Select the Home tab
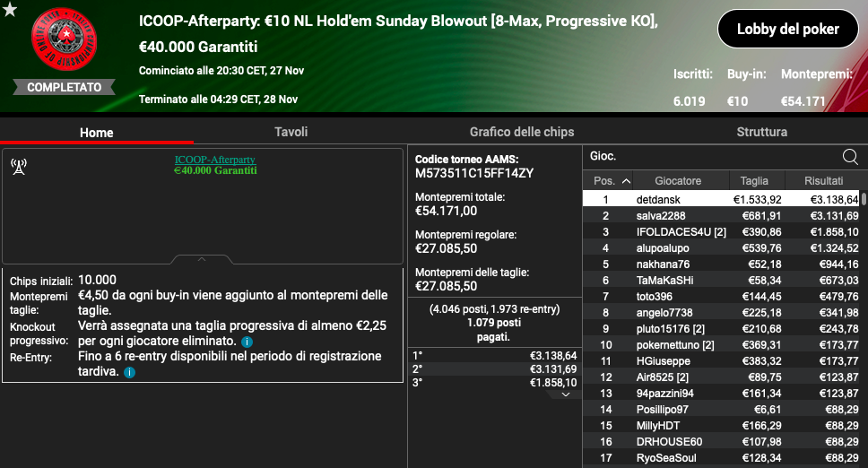 (96, 133)
